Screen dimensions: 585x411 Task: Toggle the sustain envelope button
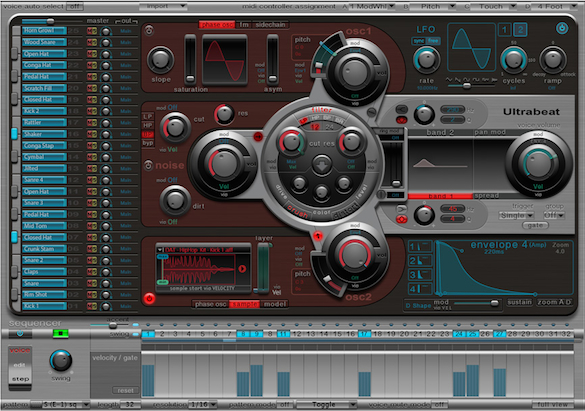[x=519, y=302]
